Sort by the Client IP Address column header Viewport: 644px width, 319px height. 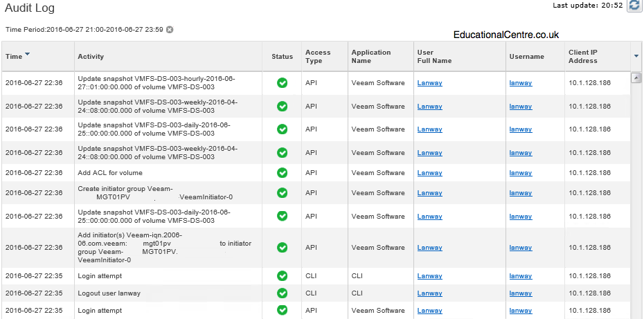coord(583,56)
